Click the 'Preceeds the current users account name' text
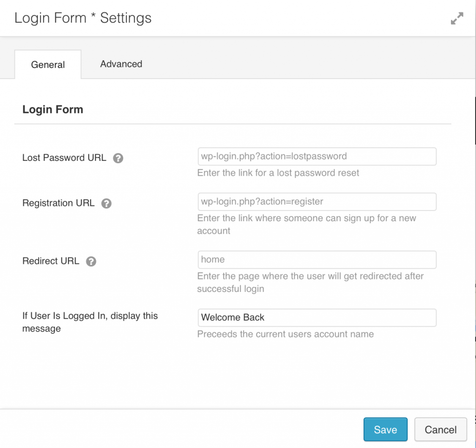 286,334
